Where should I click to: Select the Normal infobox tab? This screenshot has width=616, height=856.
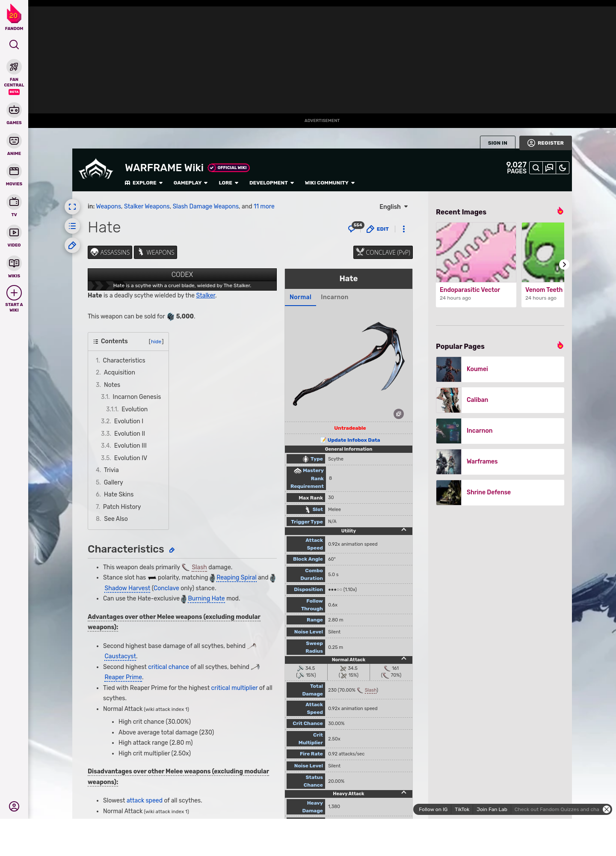point(300,297)
